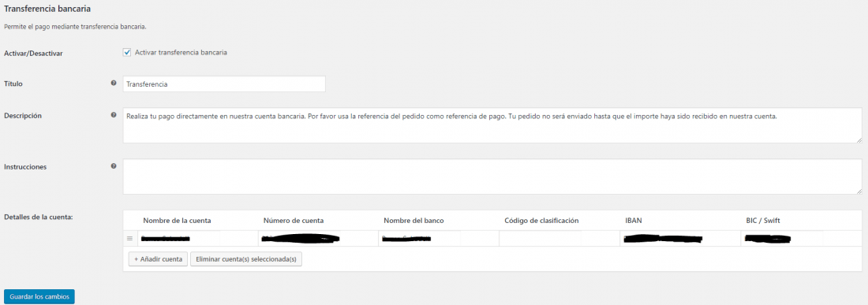Grab the account row reorder handle icon
868x305 pixels.
coord(130,239)
